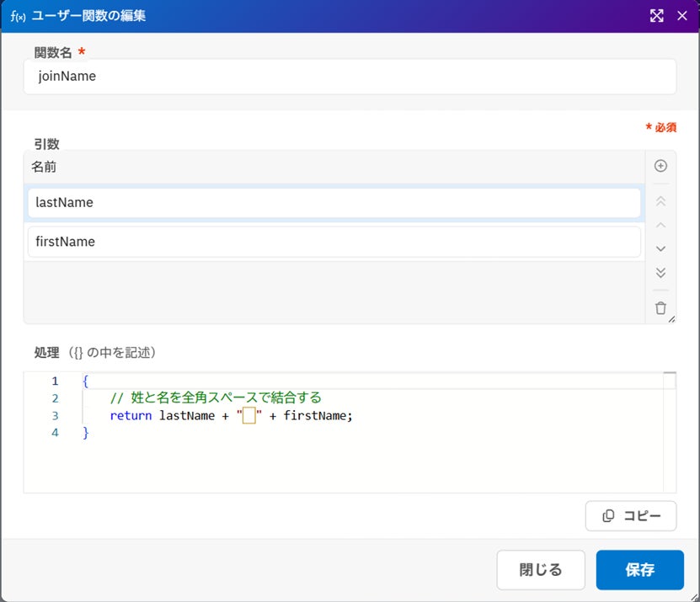This screenshot has width=700, height=602.
Task: Click the 閉じる close button
Action: coord(540,570)
